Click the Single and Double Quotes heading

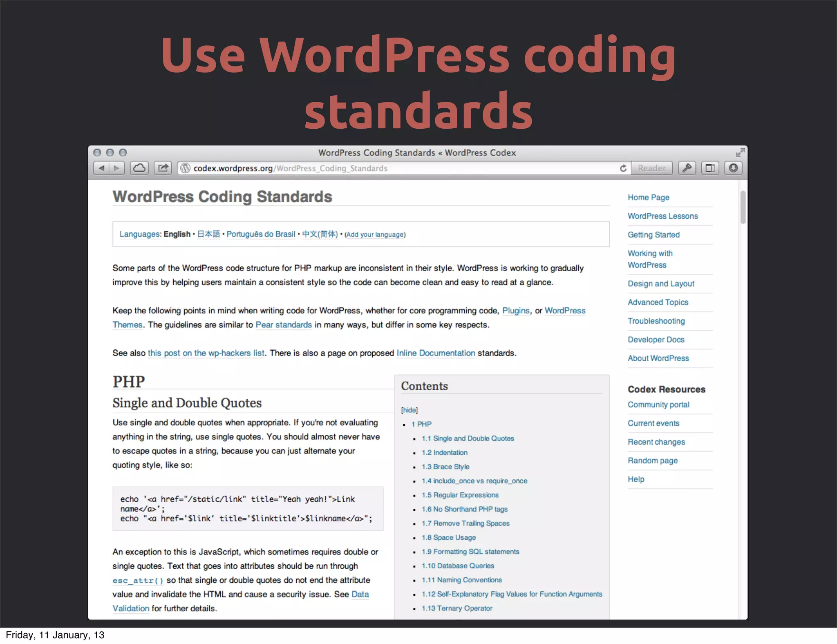[187, 403]
